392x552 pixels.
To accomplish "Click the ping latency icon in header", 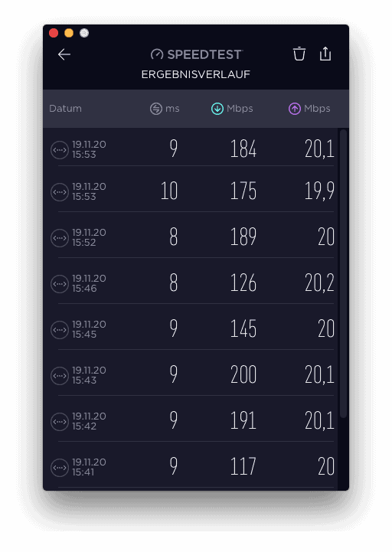I will [x=156, y=109].
